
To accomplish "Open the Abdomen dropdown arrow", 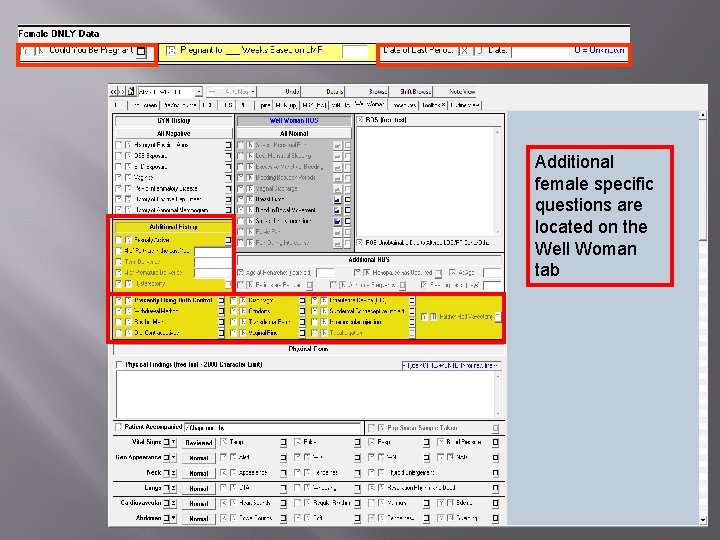I will [x=174, y=518].
